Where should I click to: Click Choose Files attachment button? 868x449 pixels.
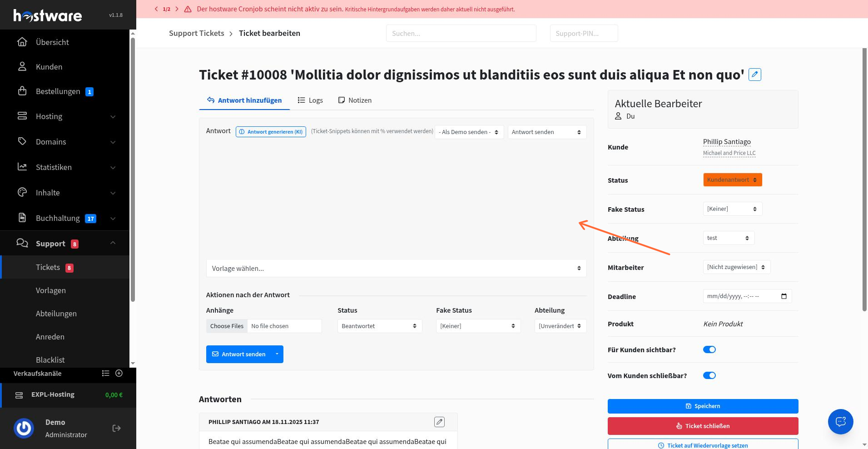point(227,326)
